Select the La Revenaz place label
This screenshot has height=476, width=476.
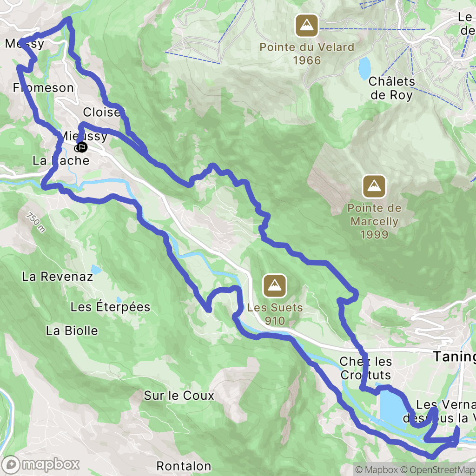tap(57, 277)
